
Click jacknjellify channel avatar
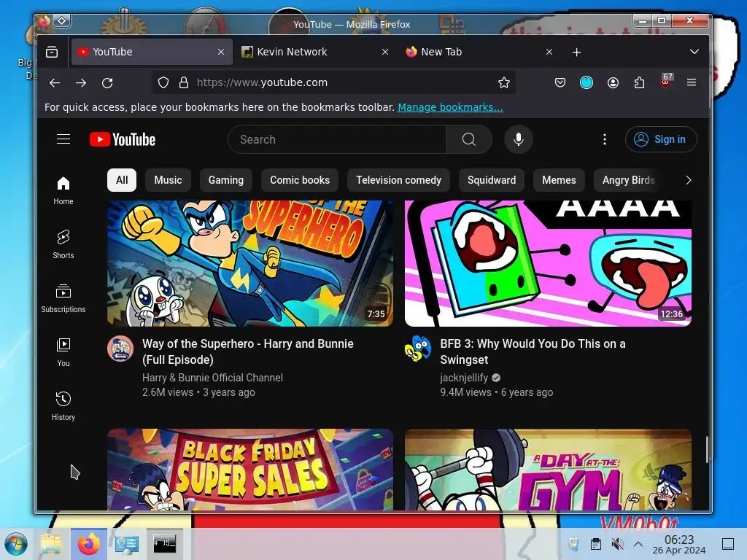pyautogui.click(x=418, y=349)
